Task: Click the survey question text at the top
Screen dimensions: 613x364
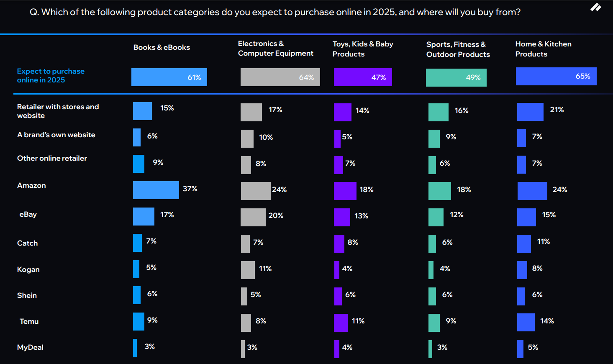Action: tap(275, 12)
